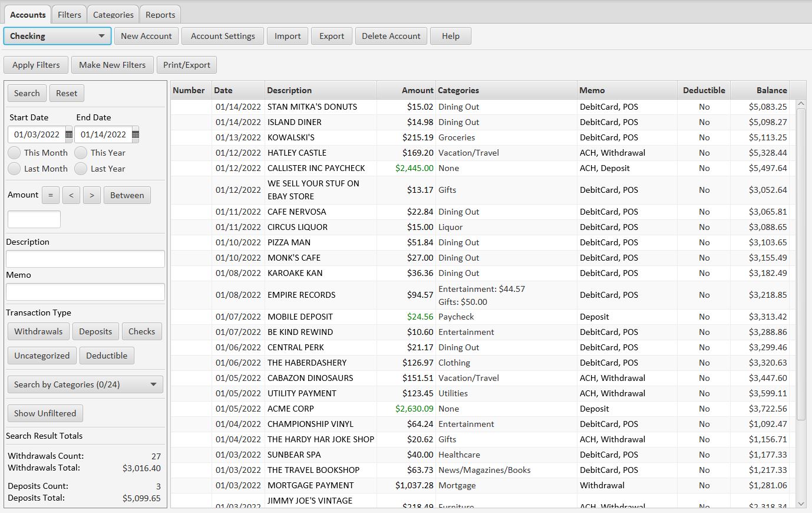
Task: Select the Last Month radio button
Action: pyautogui.click(x=14, y=169)
